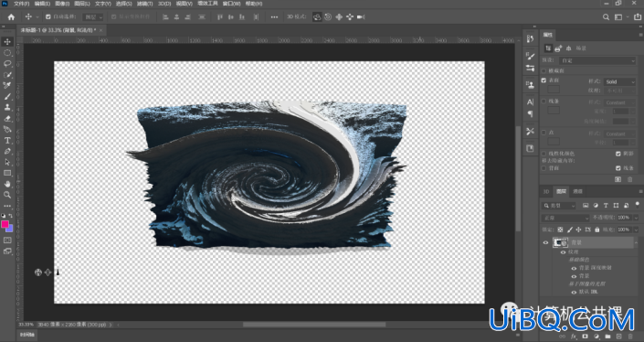This screenshot has width=644, height=342.
Task: Open the 滤镜(T) menu
Action: click(x=144, y=4)
